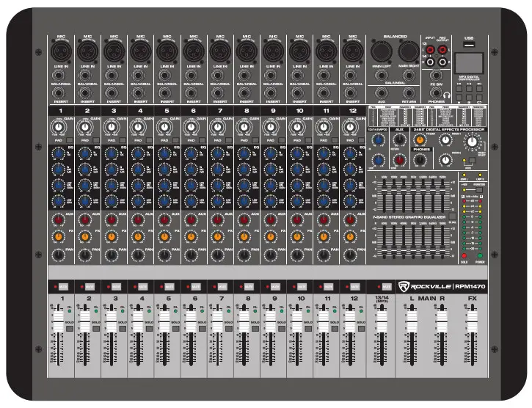The height and width of the screenshot is (408, 532).
Task: Click the USB port
Action: pyautogui.click(x=469, y=45)
